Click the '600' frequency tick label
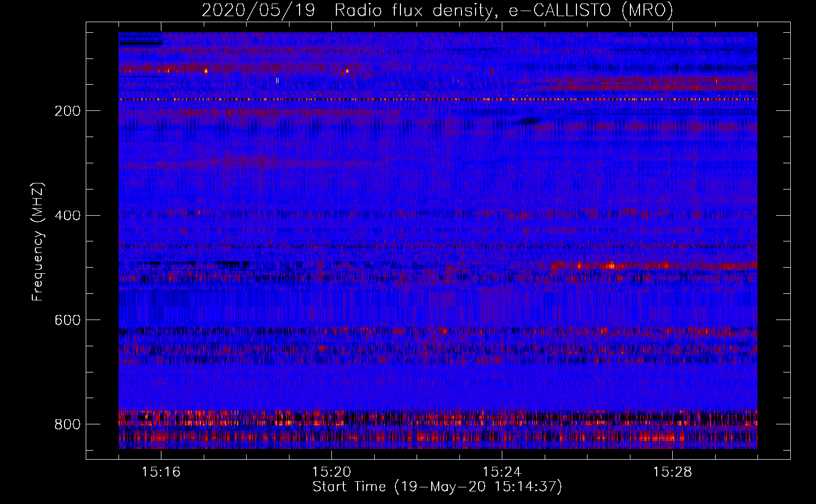 point(68,320)
